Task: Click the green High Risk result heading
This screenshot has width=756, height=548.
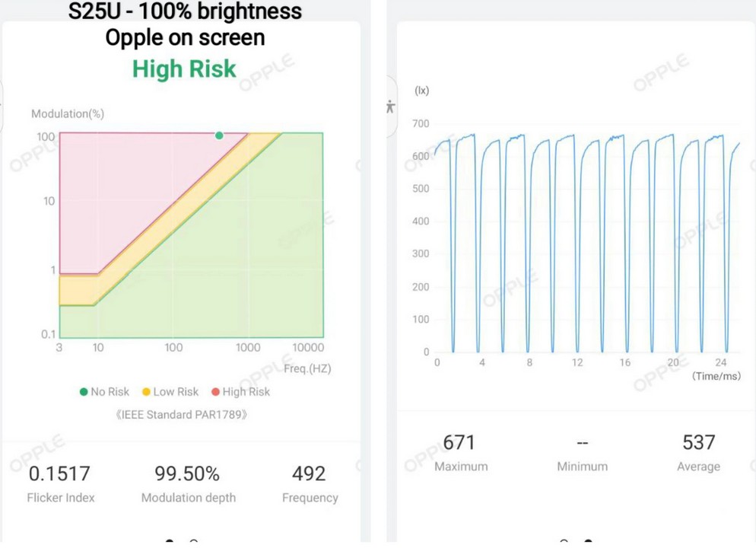Action: pos(184,68)
